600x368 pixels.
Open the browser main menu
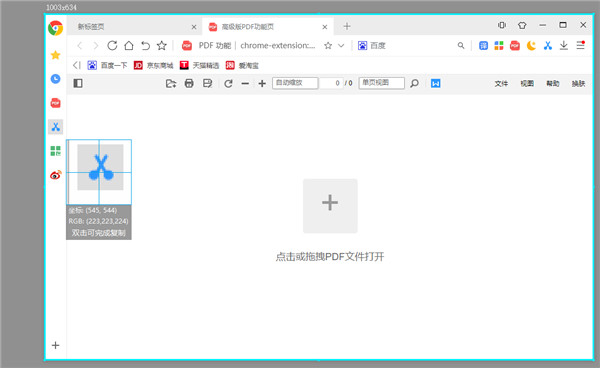[580, 45]
